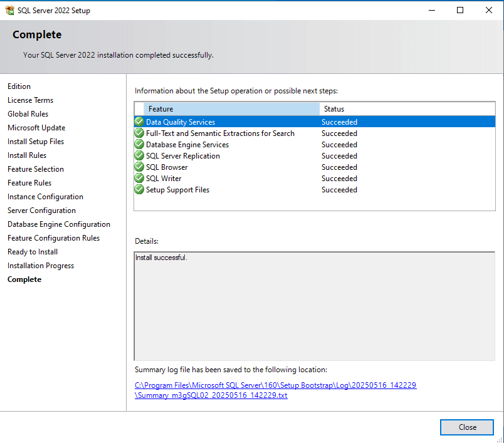Open the summary log file link
This screenshot has width=504, height=443.
(x=275, y=390)
